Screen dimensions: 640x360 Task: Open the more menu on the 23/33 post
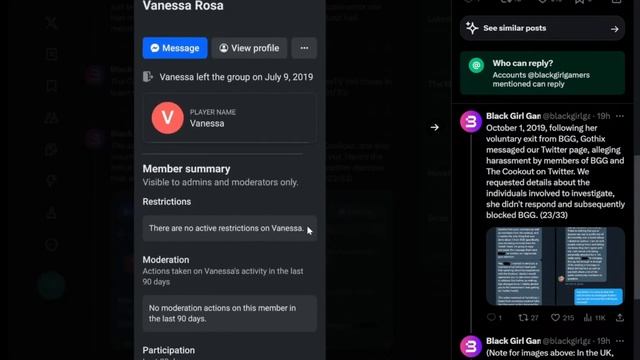coord(620,116)
